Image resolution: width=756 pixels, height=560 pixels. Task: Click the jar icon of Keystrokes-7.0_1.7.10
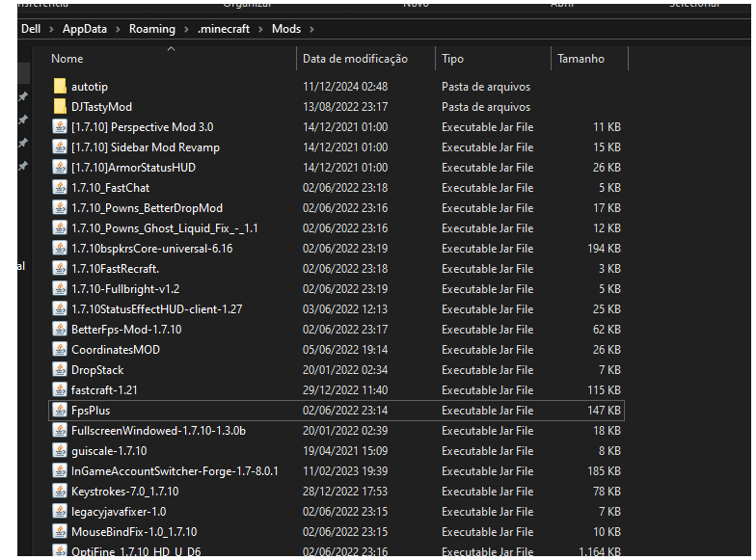[60, 492]
